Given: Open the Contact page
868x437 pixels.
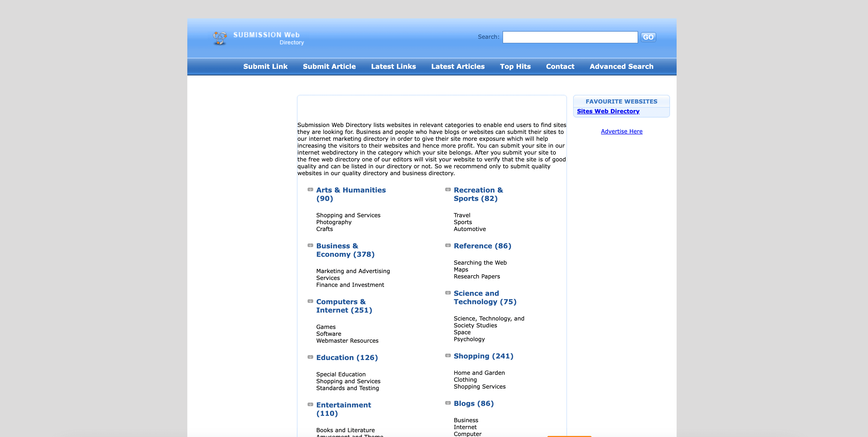Looking at the screenshot, I should click(x=560, y=67).
